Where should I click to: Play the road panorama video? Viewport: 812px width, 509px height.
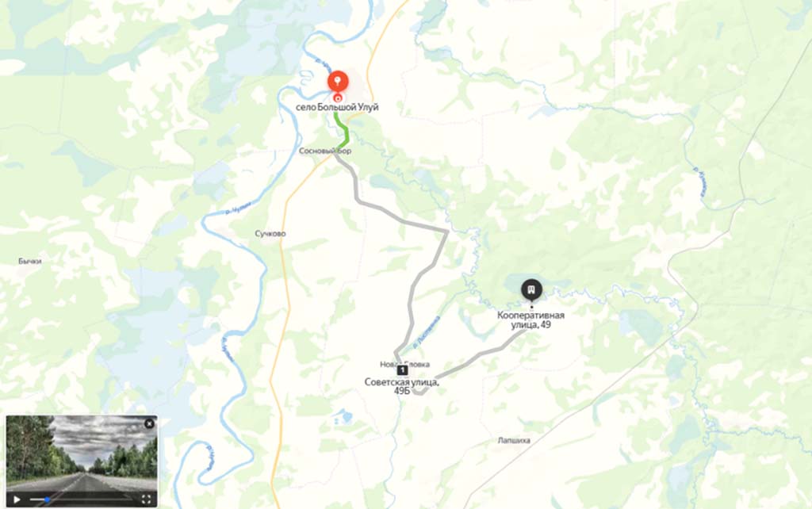tap(17, 499)
